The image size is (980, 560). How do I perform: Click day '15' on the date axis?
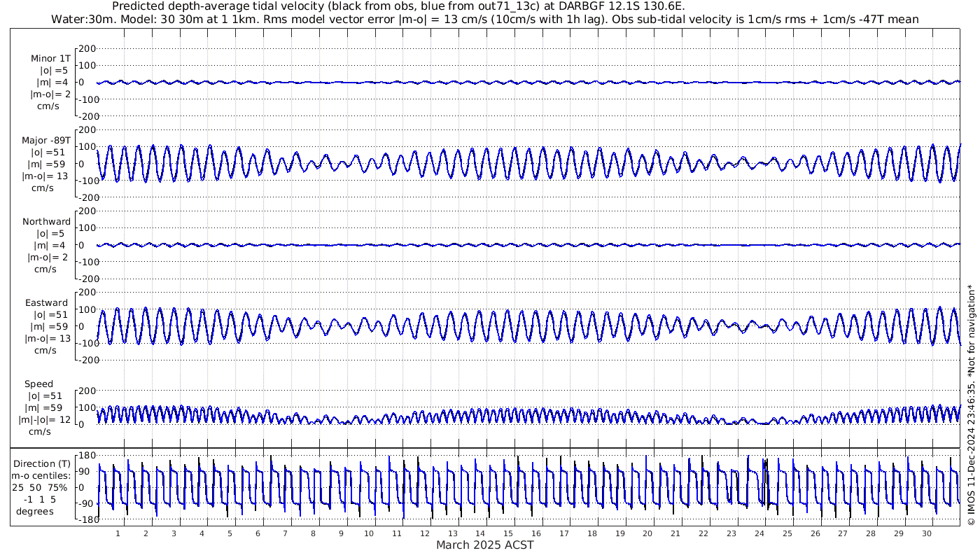(x=508, y=533)
